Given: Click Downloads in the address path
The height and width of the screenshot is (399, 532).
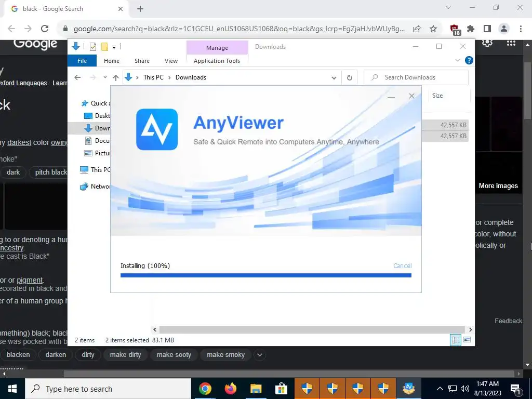Looking at the screenshot, I should [191, 77].
